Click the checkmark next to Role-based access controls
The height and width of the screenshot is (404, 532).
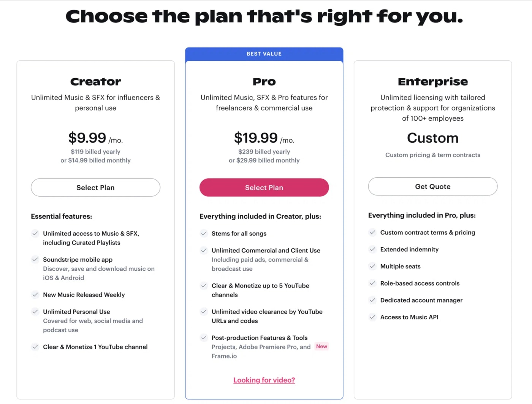point(372,283)
